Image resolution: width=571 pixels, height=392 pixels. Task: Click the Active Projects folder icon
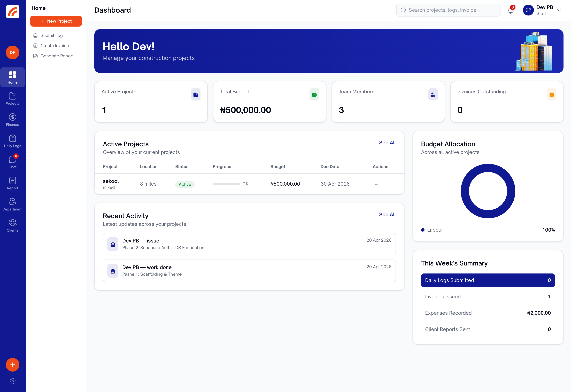(x=196, y=95)
